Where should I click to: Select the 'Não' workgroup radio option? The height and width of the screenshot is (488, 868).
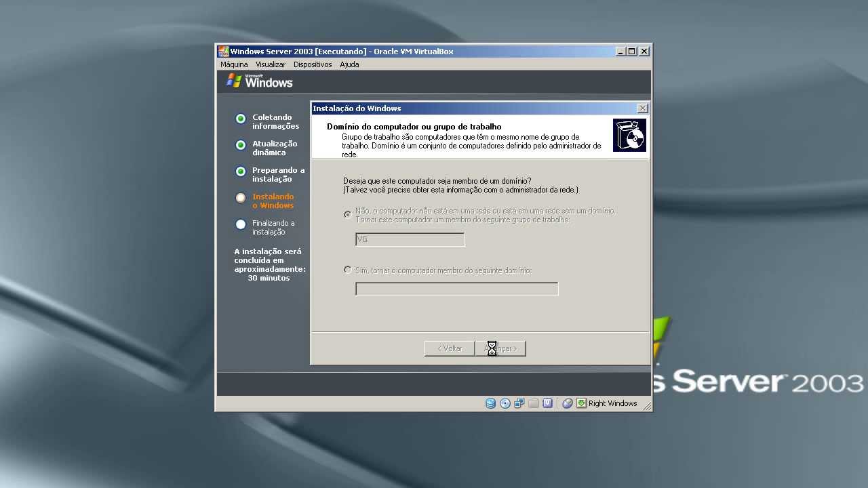[348, 215]
